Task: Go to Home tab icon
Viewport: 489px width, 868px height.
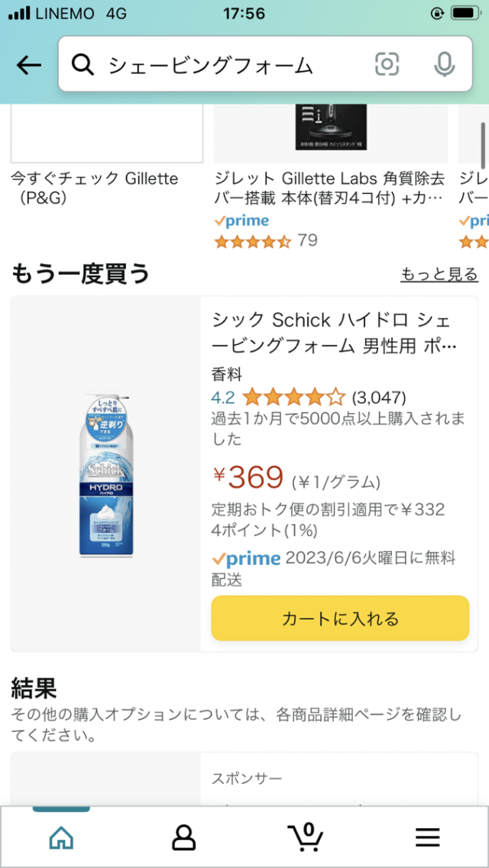Action: pos(61,837)
